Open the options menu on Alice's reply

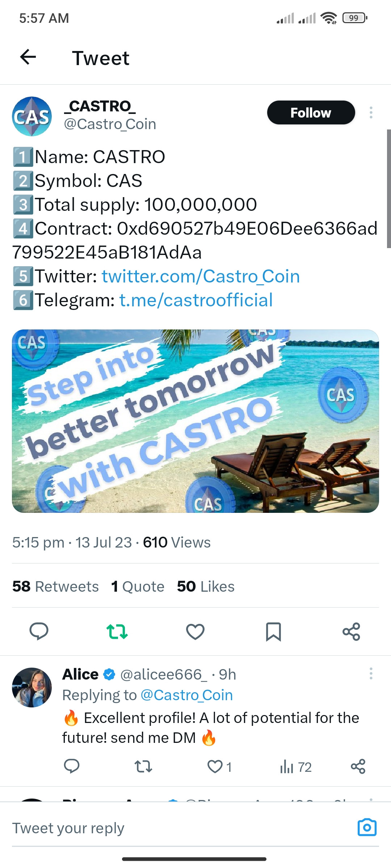click(x=371, y=673)
